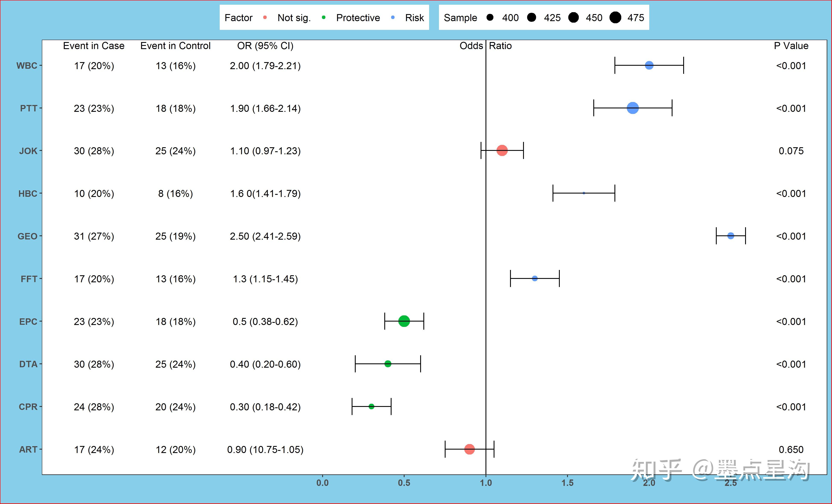Image resolution: width=832 pixels, height=504 pixels.
Task: Click the HBC row label on y-axis
Action: [28, 194]
